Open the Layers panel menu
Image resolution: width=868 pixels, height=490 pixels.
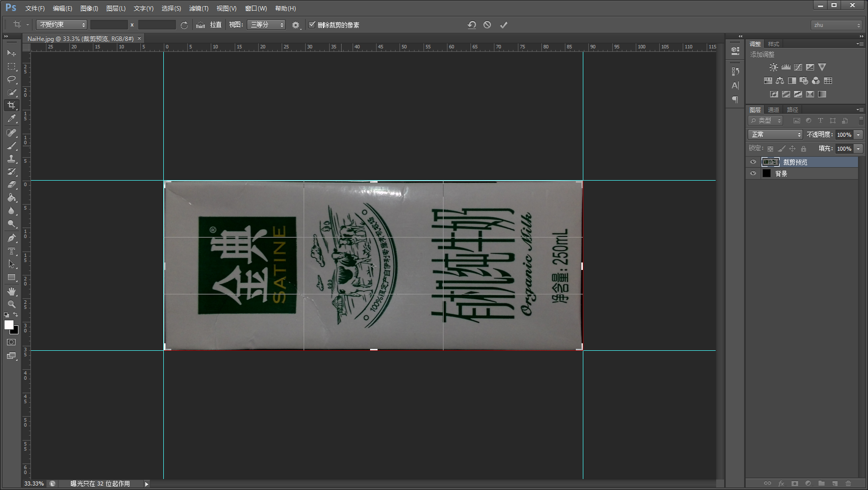click(860, 109)
